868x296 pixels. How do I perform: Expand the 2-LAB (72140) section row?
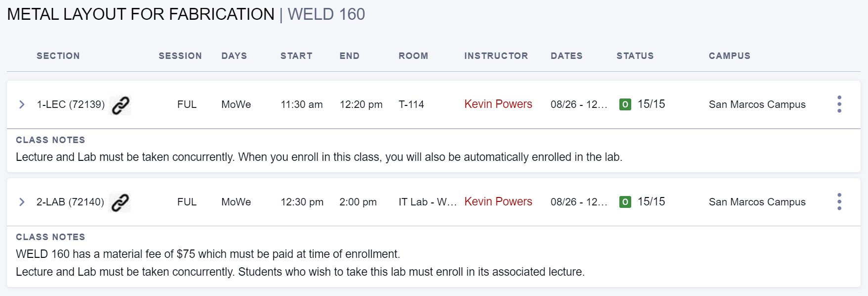coord(22,202)
